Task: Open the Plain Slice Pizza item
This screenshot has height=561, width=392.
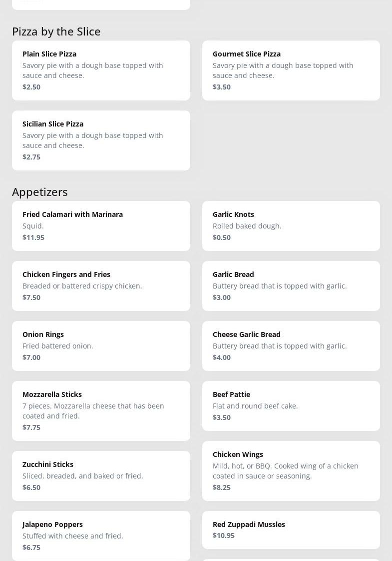Action: 101,70
